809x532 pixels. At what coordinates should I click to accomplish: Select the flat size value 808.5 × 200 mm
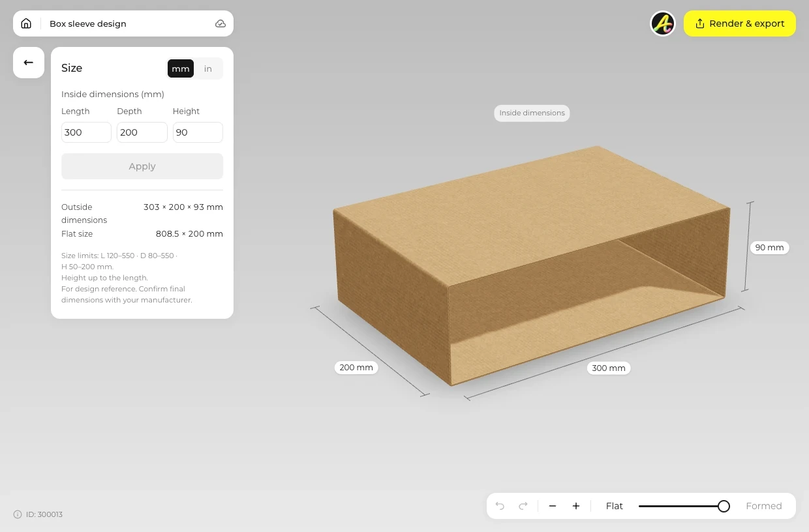(x=189, y=233)
